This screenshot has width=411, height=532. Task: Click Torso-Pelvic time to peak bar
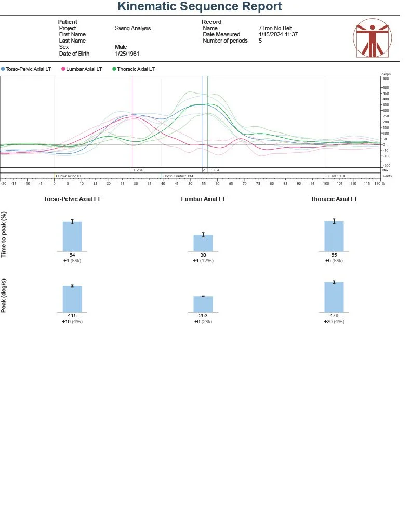click(x=72, y=236)
